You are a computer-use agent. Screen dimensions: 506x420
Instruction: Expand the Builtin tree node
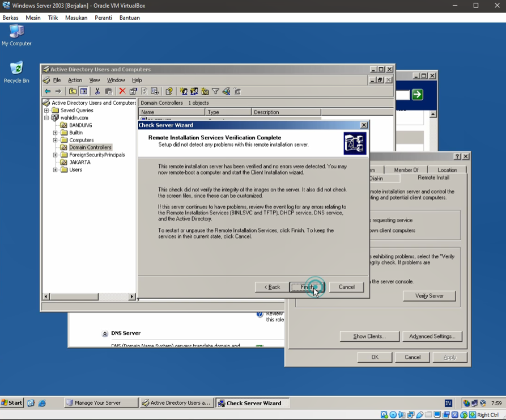click(x=55, y=133)
